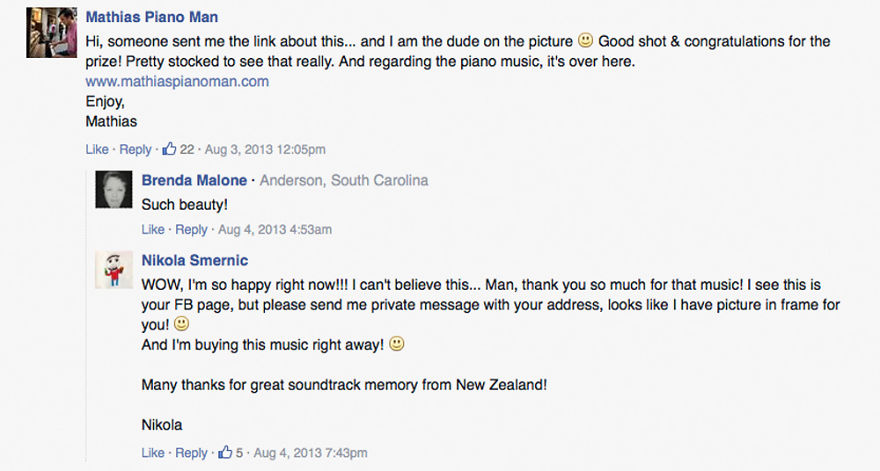This screenshot has width=880, height=471.
Task: Reply to Brenda Malone's comment
Action: tap(191, 229)
